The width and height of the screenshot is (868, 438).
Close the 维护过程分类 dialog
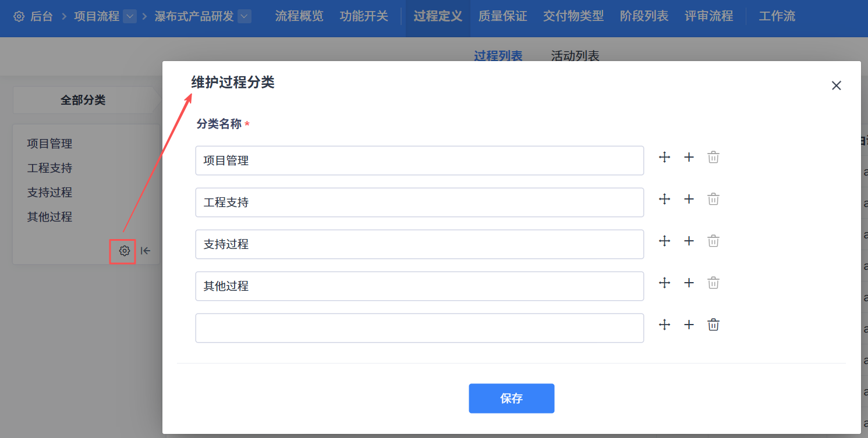(x=836, y=86)
